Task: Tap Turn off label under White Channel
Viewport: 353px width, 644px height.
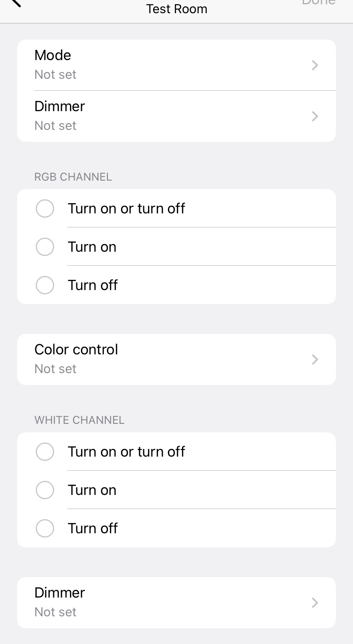Action: pyautogui.click(x=93, y=529)
